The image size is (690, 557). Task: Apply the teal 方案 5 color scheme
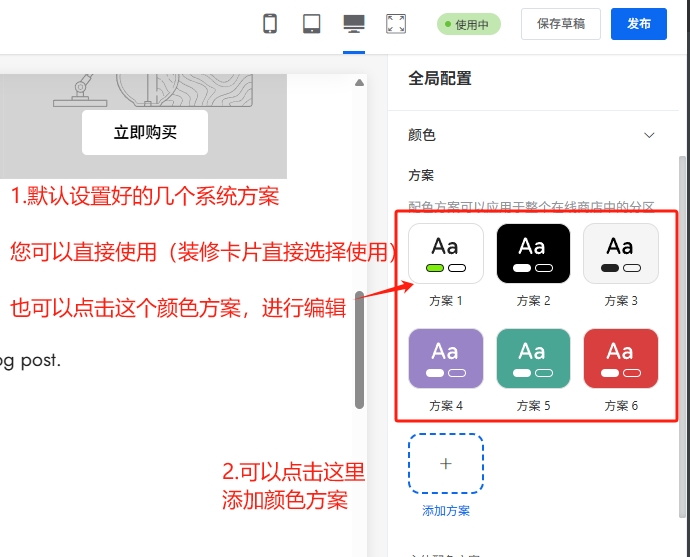tap(532, 359)
